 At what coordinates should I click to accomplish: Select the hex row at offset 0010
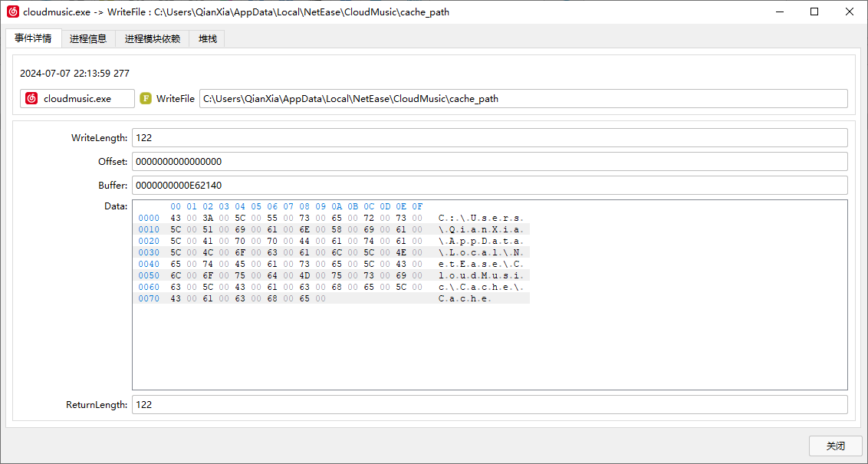click(331, 230)
